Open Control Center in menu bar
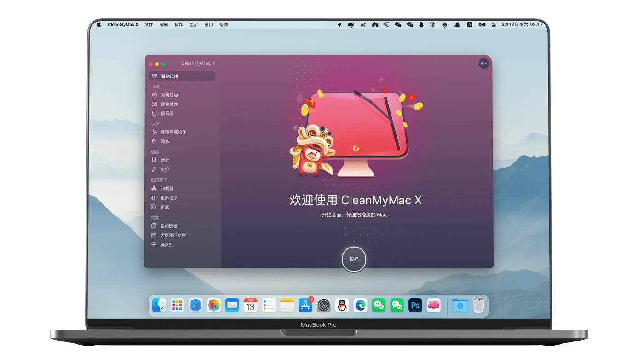The width and height of the screenshot is (644, 364). coord(494,25)
